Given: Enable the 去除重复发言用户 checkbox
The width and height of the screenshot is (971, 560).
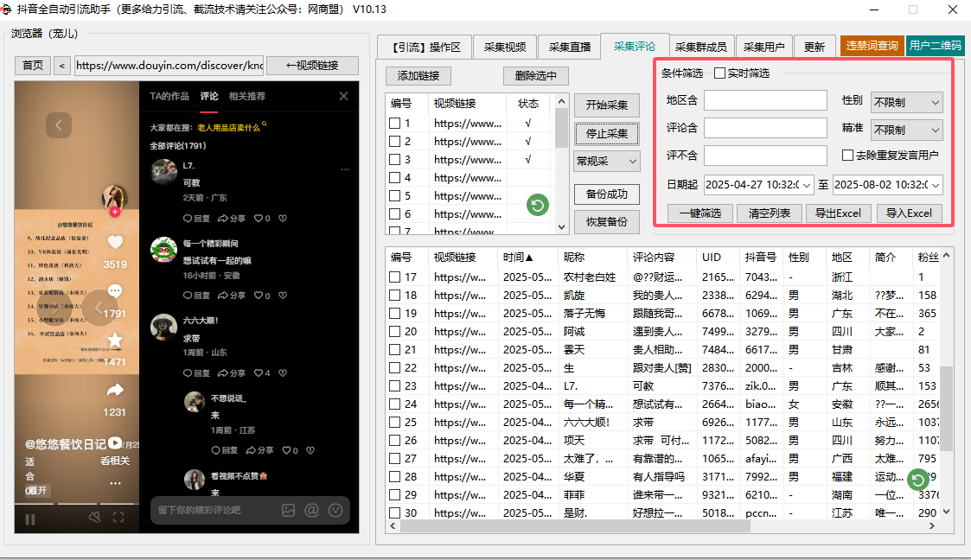Looking at the screenshot, I should click(x=847, y=155).
